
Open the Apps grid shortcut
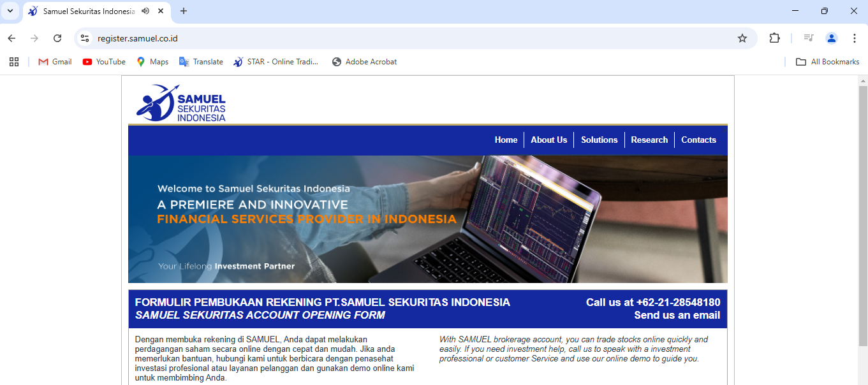14,62
